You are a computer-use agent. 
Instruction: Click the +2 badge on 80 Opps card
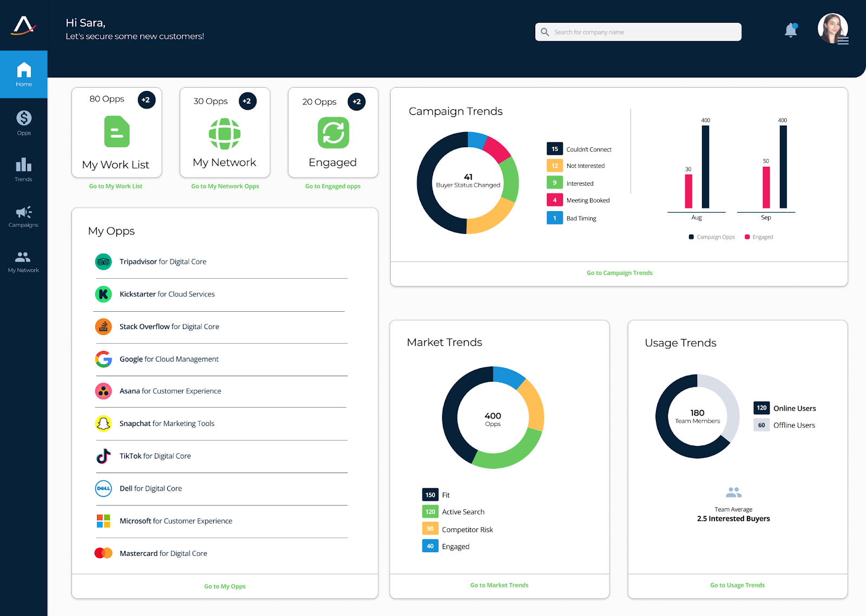[x=146, y=100]
